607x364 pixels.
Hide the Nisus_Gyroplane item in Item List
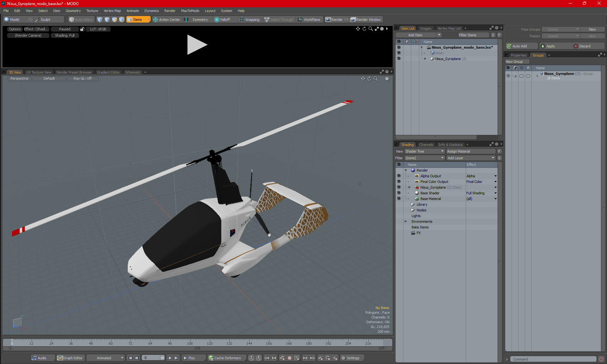pyautogui.click(x=399, y=59)
